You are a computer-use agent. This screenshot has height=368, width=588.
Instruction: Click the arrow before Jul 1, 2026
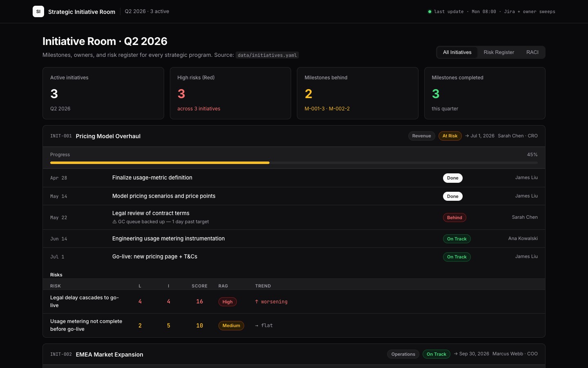coord(467,136)
